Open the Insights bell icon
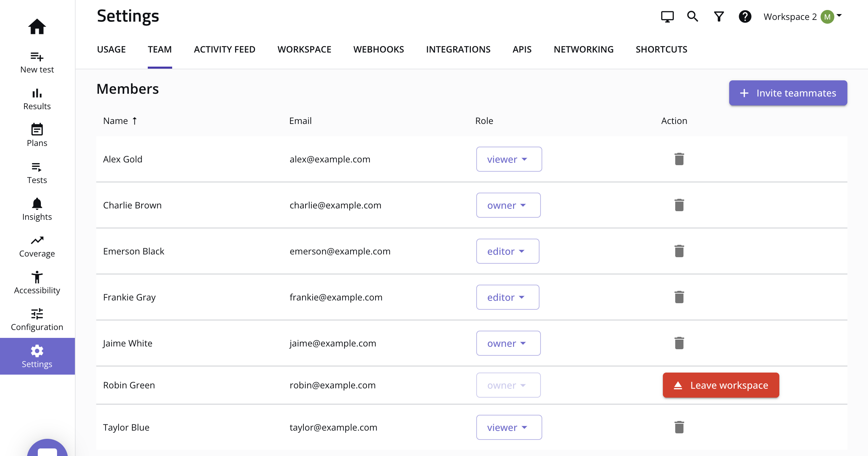Viewport: 868px width, 456px height. click(x=37, y=204)
